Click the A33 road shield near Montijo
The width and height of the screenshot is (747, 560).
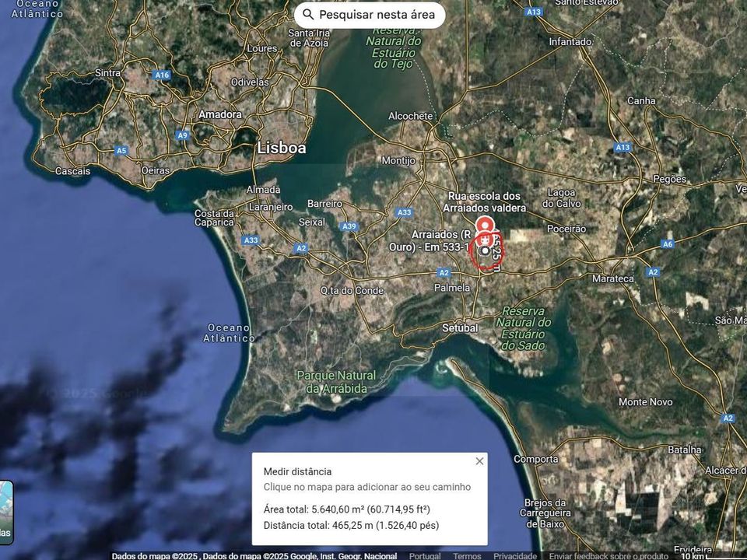[404, 212]
